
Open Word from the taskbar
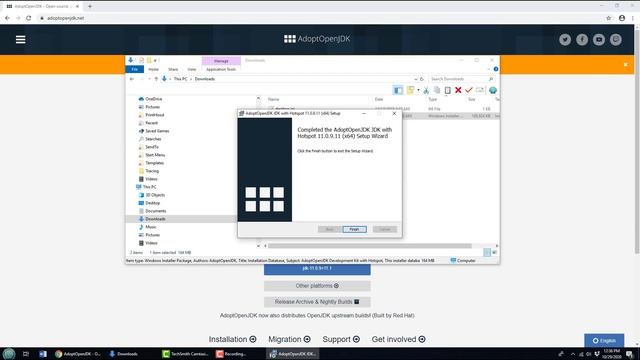(43, 354)
